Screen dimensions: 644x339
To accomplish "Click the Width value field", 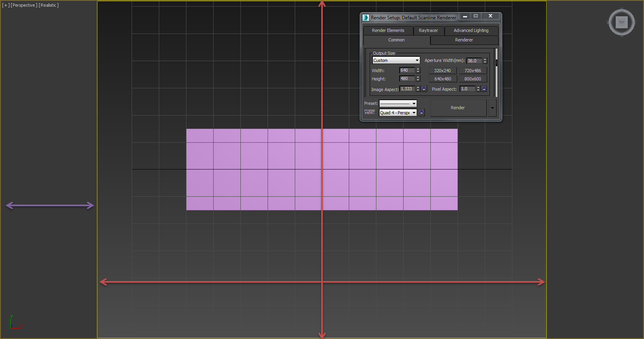I will pyautogui.click(x=408, y=70).
